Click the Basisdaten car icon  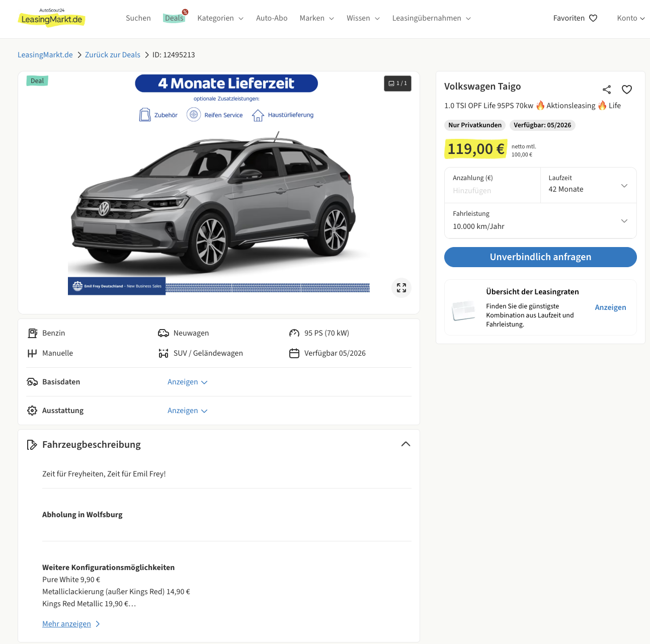point(32,382)
